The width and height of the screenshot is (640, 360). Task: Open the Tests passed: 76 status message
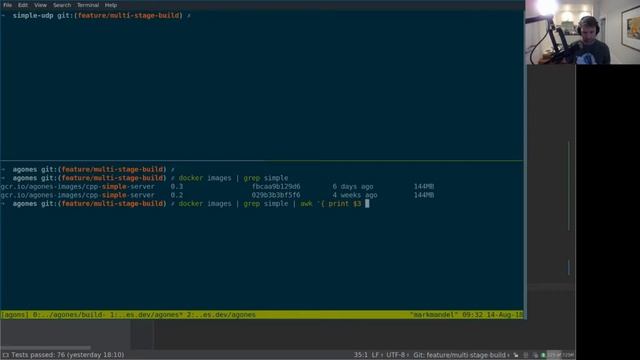point(68,355)
